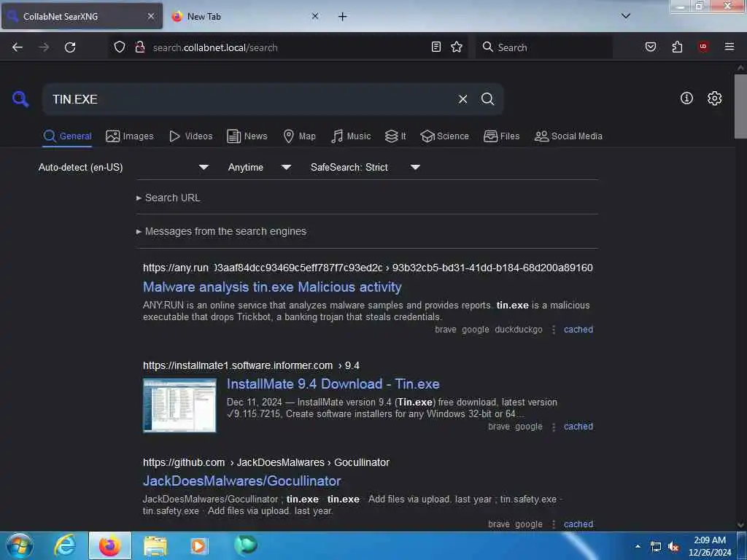
Task: Bookmark this page with the star icon
Action: [x=457, y=47]
